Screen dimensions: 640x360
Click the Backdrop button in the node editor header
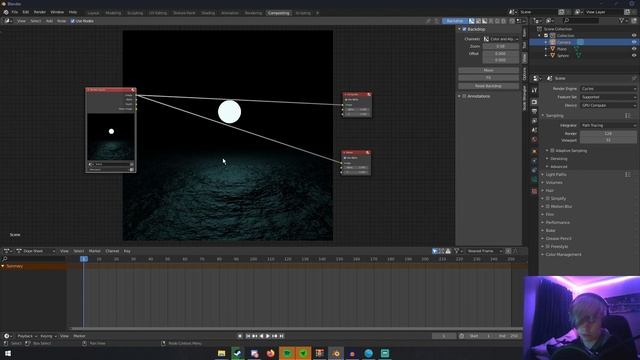[x=455, y=21]
